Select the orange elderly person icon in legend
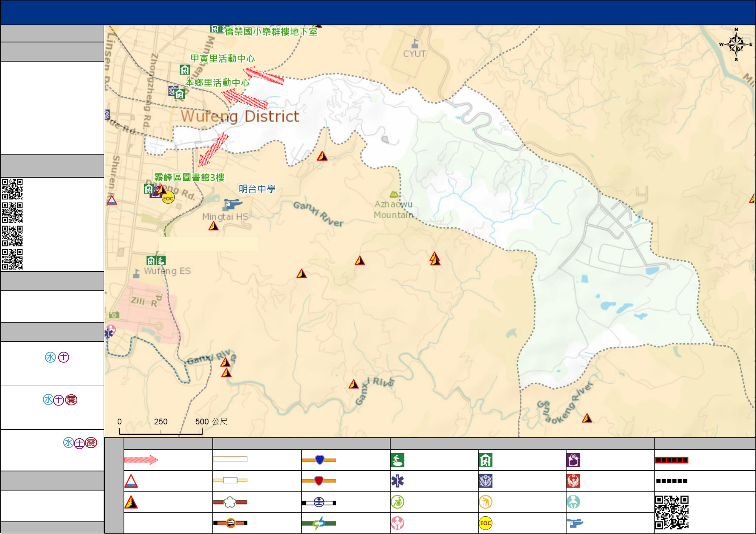This screenshot has height=534, width=756. [x=486, y=502]
